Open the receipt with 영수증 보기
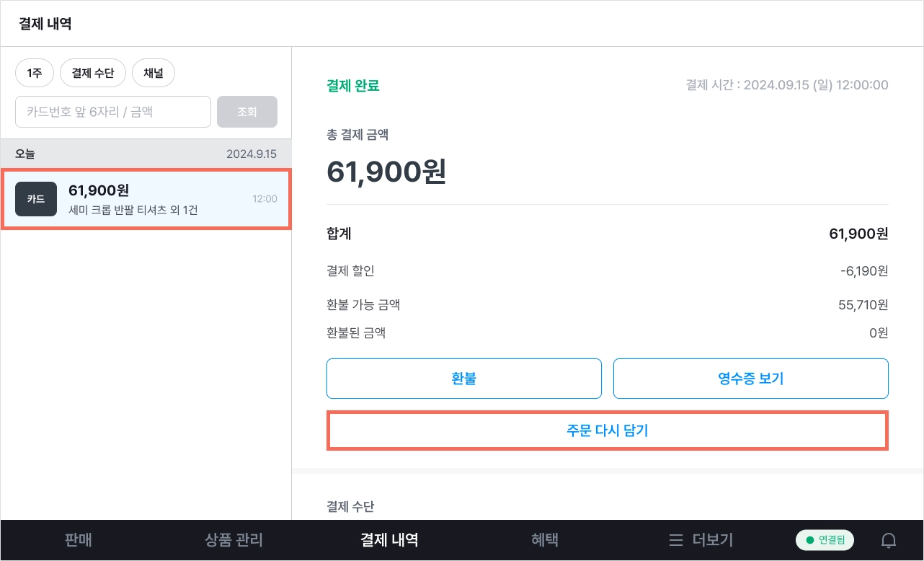 [x=751, y=379]
